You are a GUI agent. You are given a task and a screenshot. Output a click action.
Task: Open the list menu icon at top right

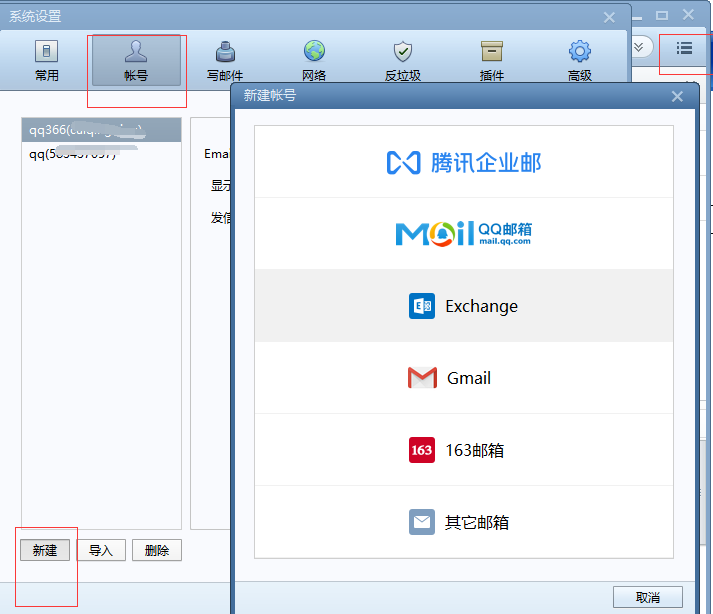point(684,48)
